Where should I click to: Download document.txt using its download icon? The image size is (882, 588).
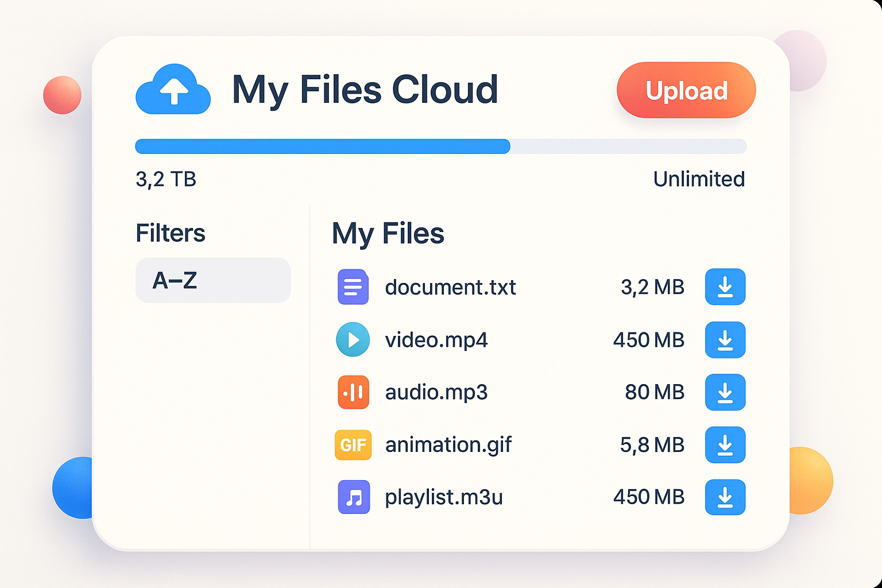(x=725, y=287)
